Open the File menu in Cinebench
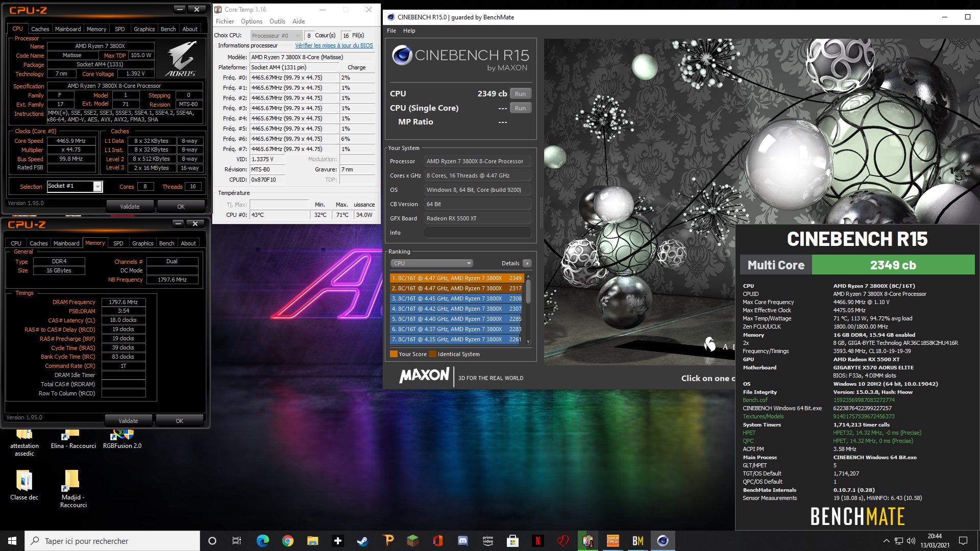This screenshot has height=551, width=980. (391, 31)
